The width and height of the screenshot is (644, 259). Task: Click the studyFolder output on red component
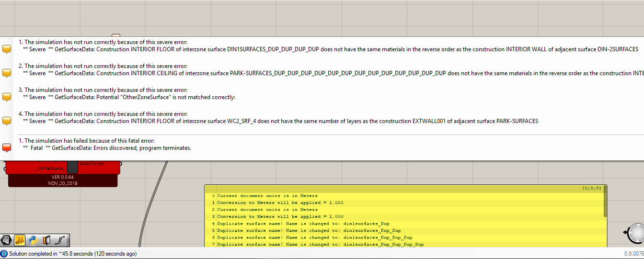(x=91, y=164)
